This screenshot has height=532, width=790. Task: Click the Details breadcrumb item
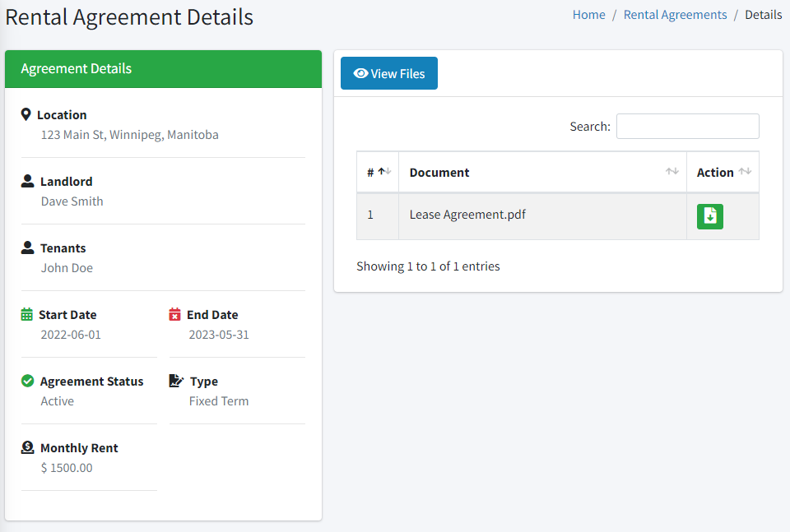coord(764,15)
